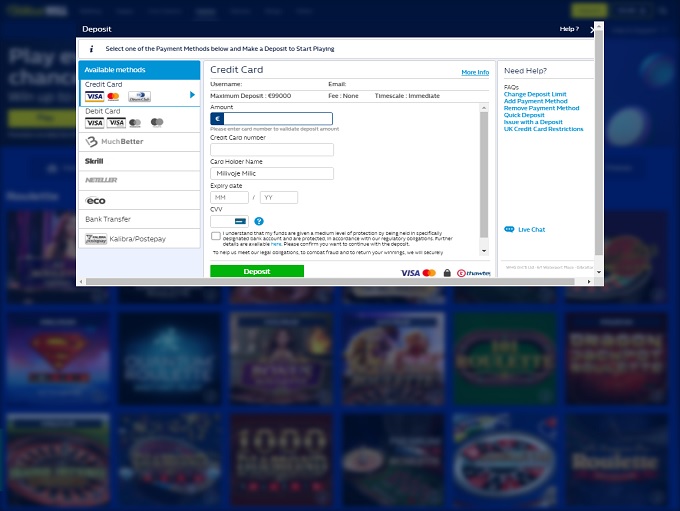Viewport: 680px width, 511px height.
Task: Tick the funds protection acknowledgement checkbox
Action: pos(216,236)
